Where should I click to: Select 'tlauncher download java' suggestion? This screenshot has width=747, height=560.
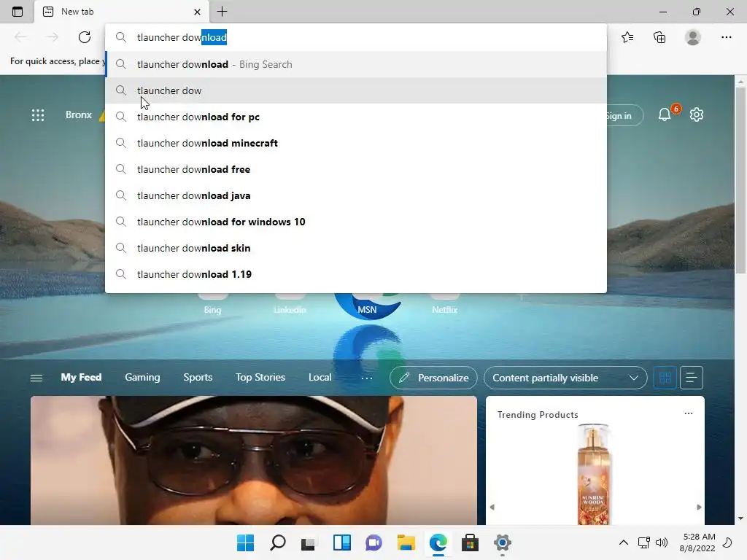tap(356, 195)
